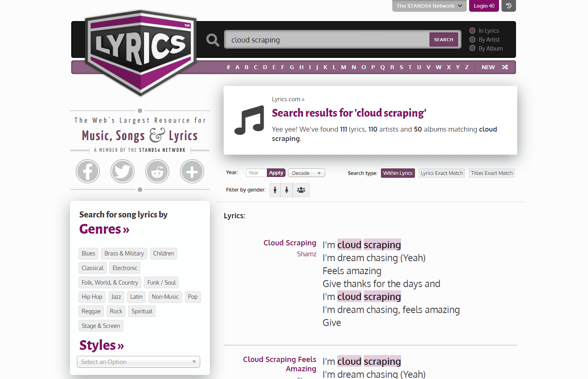Image resolution: width=588 pixels, height=379 pixels.
Task: Open the Genres heading link
Action: 104,229
